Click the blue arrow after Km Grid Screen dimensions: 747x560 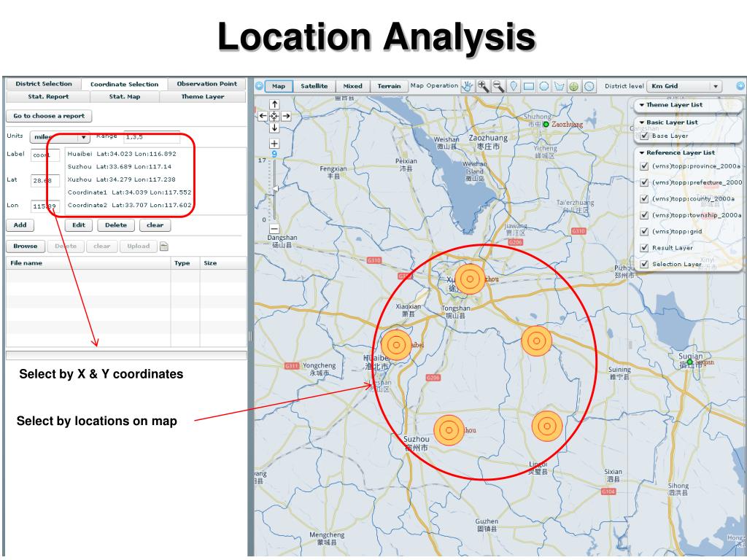tap(740, 86)
